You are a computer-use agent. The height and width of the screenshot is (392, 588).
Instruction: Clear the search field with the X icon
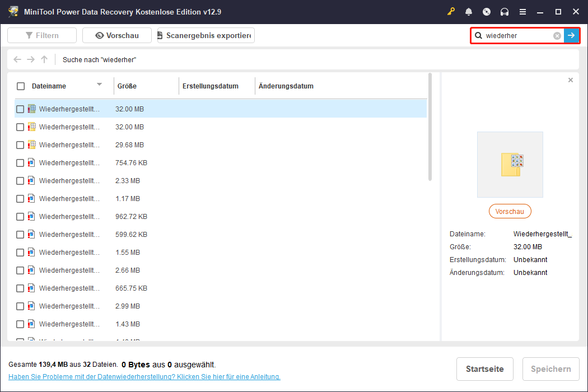click(557, 36)
